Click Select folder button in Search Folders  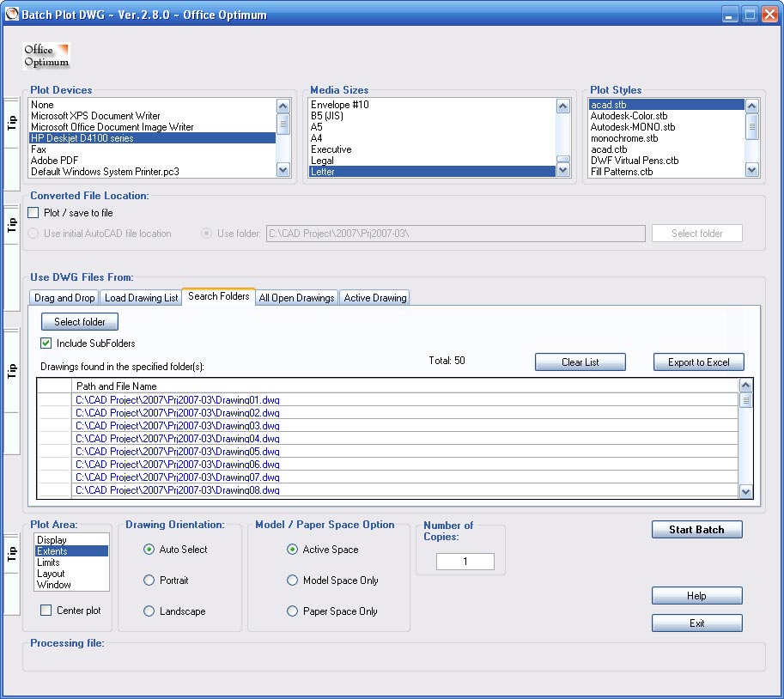(80, 321)
